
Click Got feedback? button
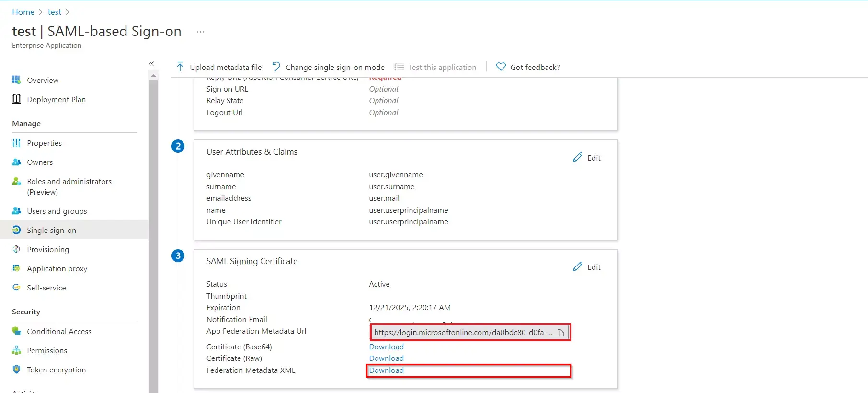[527, 67]
